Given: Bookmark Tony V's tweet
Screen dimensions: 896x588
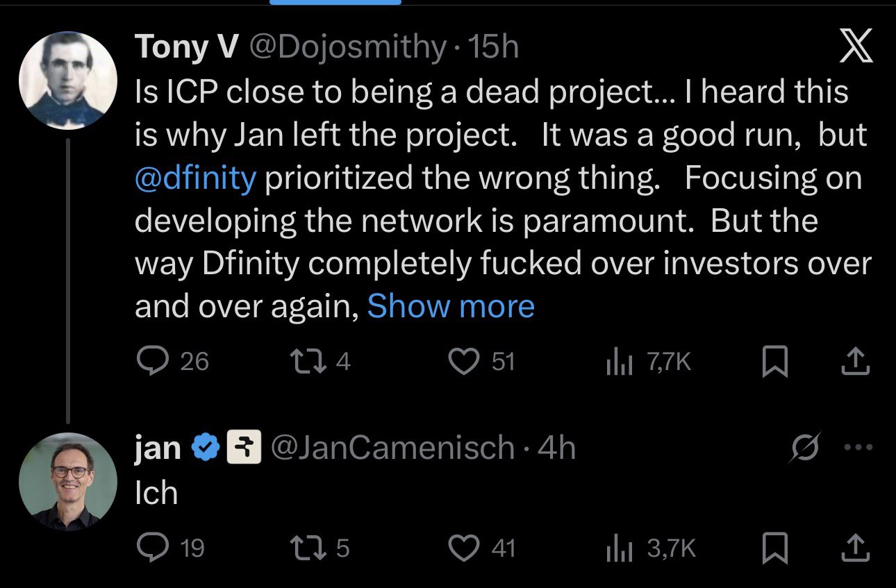Looking at the screenshot, I should click(774, 363).
